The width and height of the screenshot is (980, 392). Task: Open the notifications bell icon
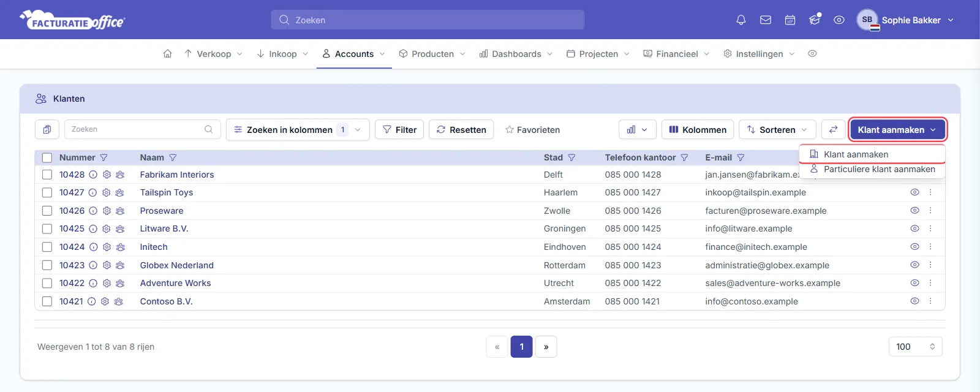[x=741, y=20]
